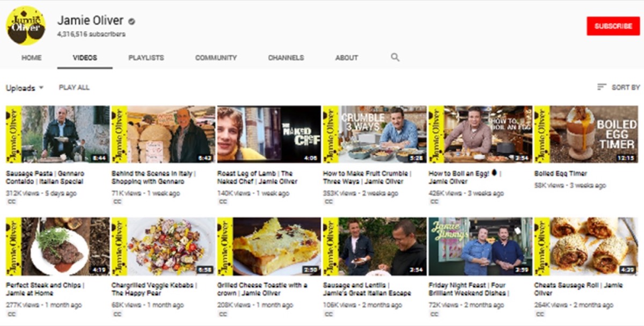This screenshot has height=326, width=644.
Task: Click CC badge under Roast Leg of Lamb
Action: tap(223, 201)
